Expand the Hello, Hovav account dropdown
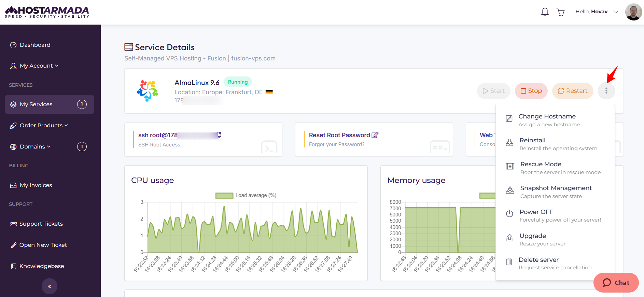644x297 pixels. pyautogui.click(x=597, y=12)
